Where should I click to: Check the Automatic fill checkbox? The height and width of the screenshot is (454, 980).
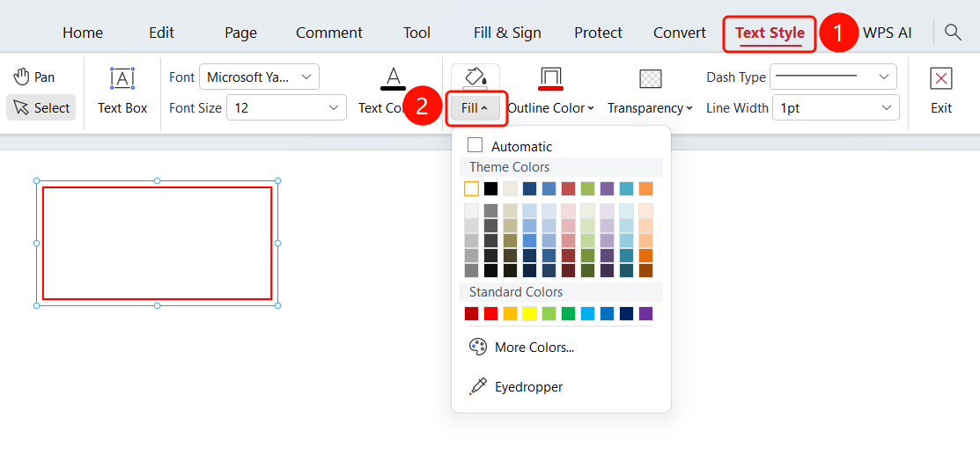point(475,145)
